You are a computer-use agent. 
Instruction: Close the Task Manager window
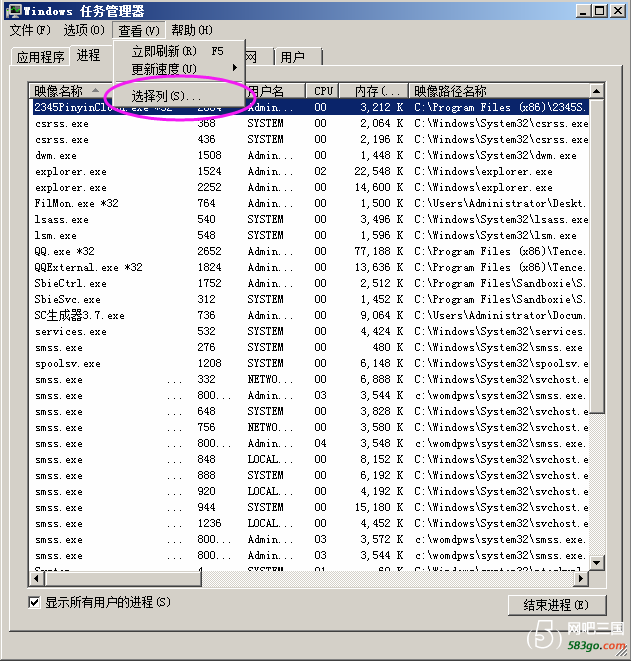click(x=618, y=11)
